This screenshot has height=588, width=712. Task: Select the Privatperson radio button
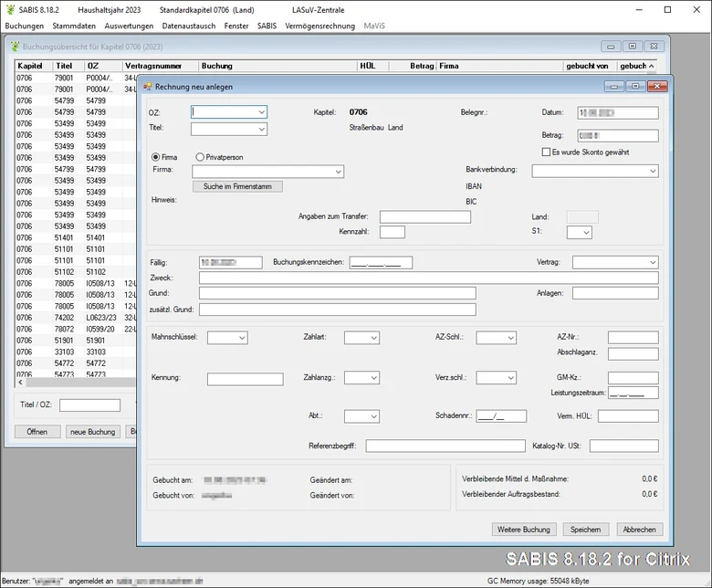tap(199, 157)
